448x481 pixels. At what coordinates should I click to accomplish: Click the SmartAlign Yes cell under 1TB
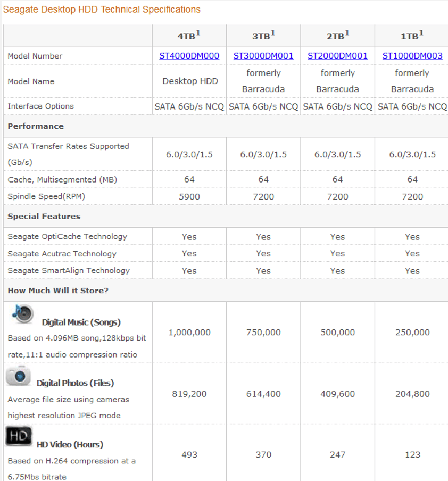(x=412, y=271)
